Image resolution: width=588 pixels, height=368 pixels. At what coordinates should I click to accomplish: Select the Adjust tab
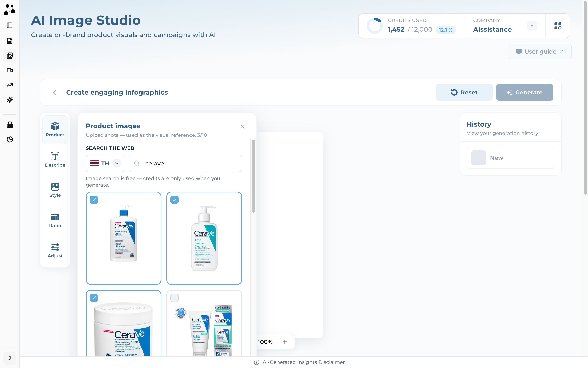[55, 251]
